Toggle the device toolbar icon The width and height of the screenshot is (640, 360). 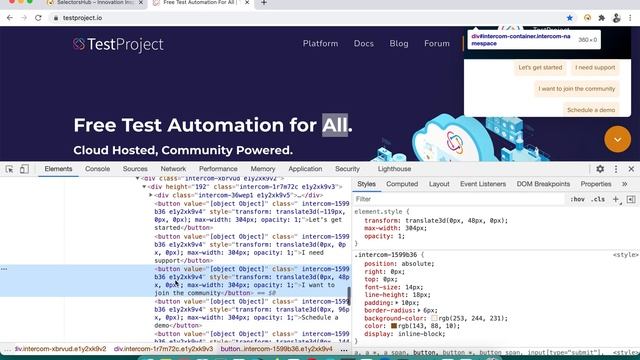(x=24, y=169)
